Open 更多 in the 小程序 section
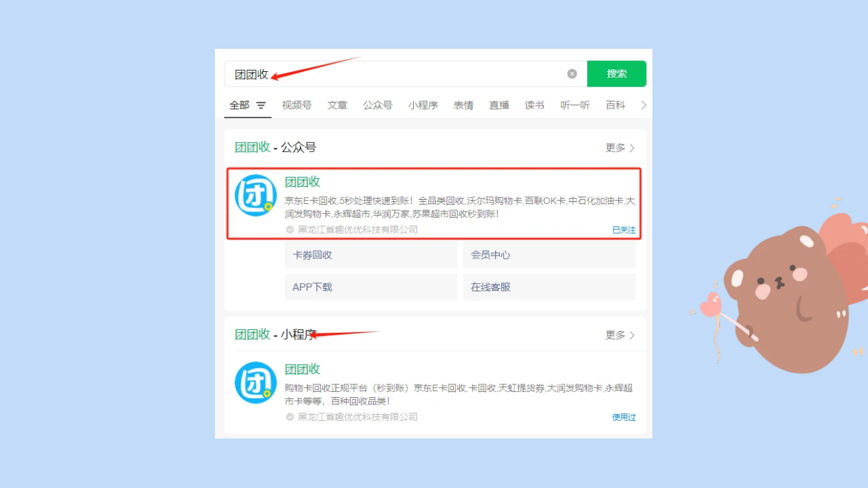This screenshot has height=488, width=868. pos(620,335)
